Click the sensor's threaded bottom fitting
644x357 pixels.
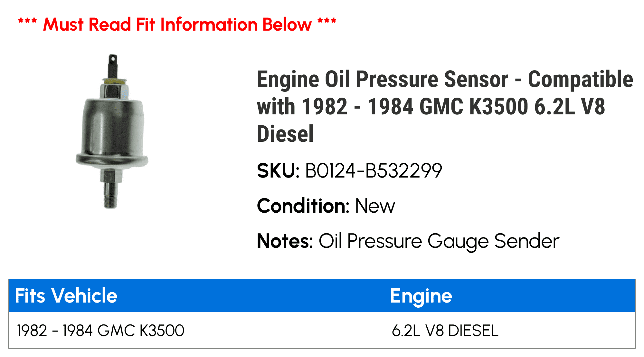pos(111,195)
